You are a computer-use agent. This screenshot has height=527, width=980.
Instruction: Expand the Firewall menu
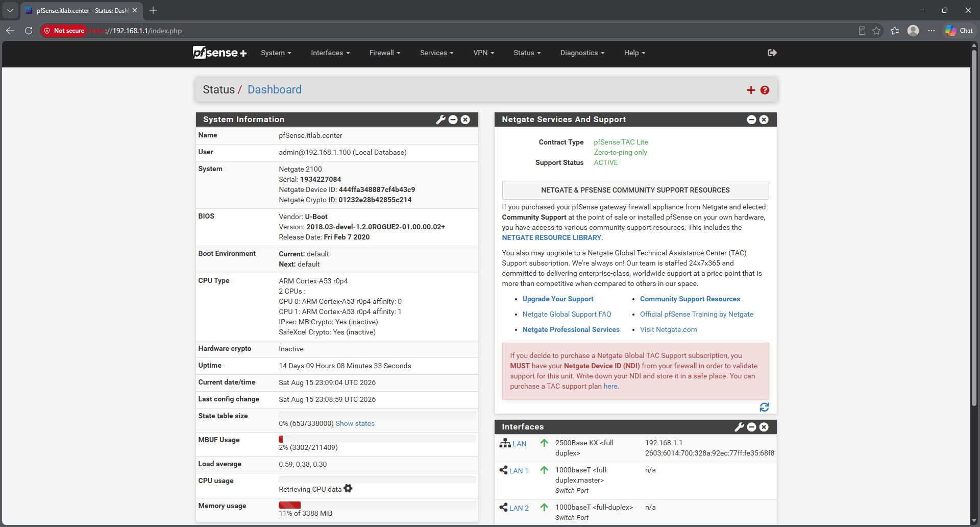385,53
